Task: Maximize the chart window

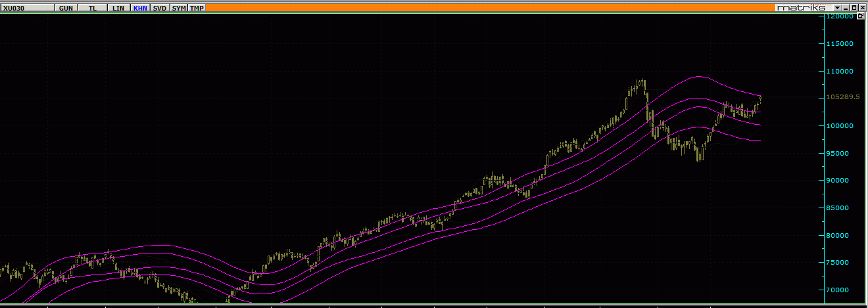Action: [854, 8]
